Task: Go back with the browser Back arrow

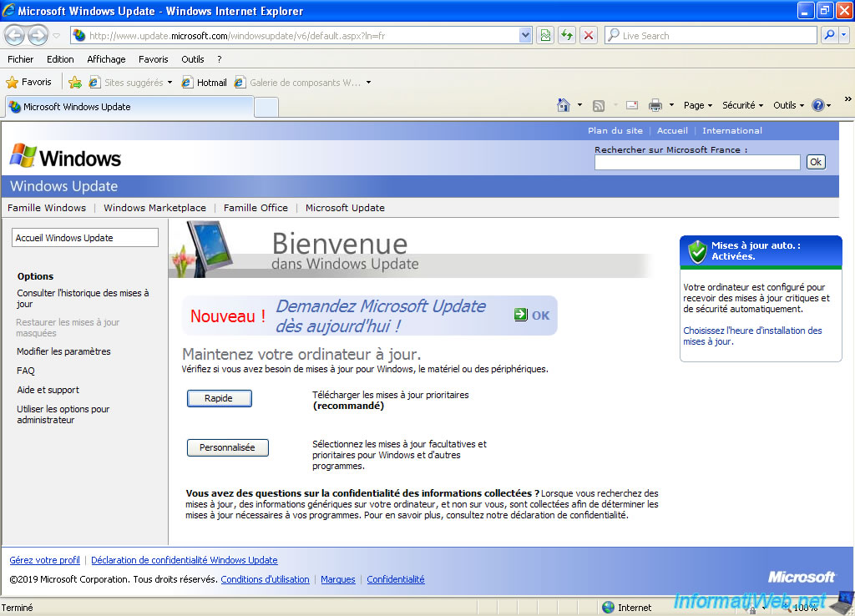Action: [15, 36]
